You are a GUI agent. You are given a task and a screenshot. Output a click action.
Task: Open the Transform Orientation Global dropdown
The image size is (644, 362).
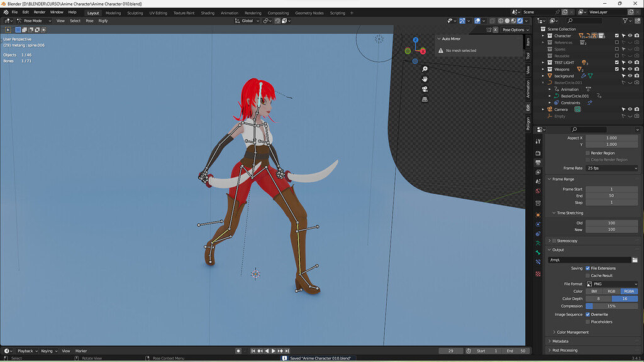coord(248,21)
